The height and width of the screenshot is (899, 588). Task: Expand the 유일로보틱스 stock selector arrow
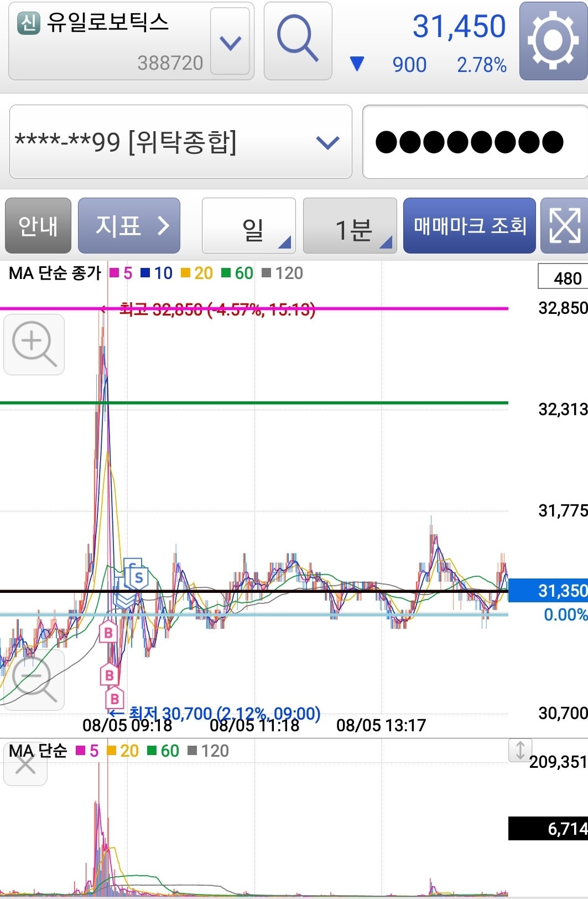230,42
